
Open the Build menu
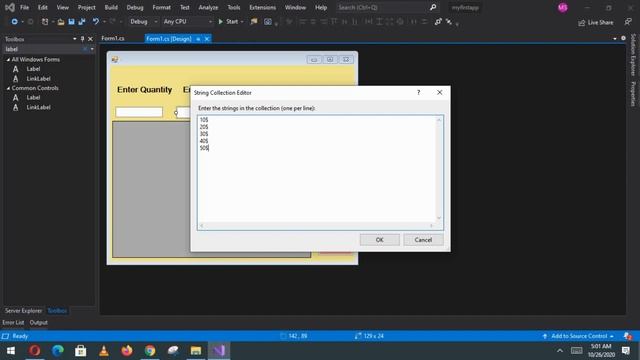pos(111,7)
